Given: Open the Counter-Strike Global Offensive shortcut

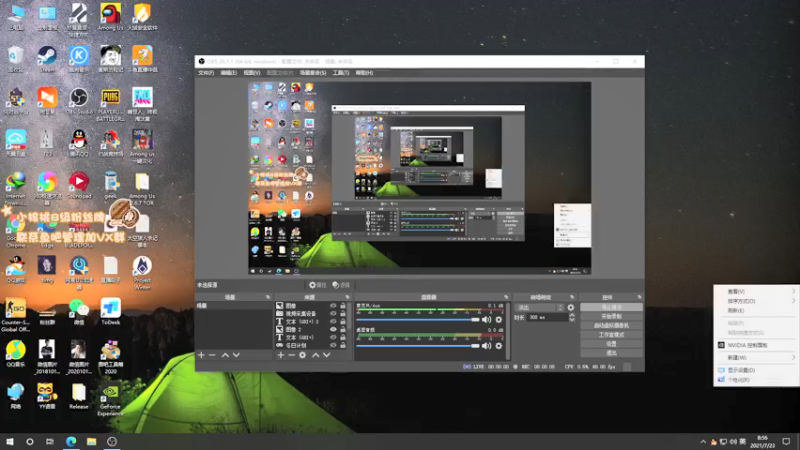Looking at the screenshot, I should [x=15, y=315].
